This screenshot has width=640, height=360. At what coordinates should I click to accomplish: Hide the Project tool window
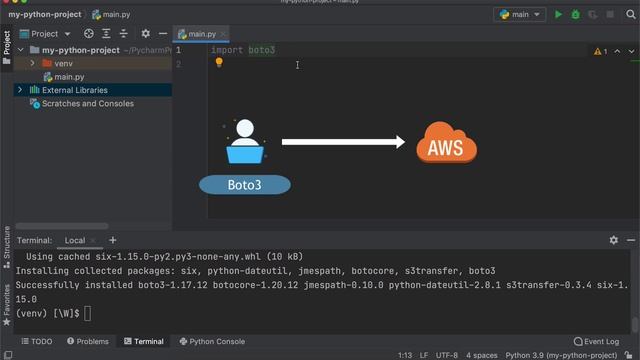163,34
